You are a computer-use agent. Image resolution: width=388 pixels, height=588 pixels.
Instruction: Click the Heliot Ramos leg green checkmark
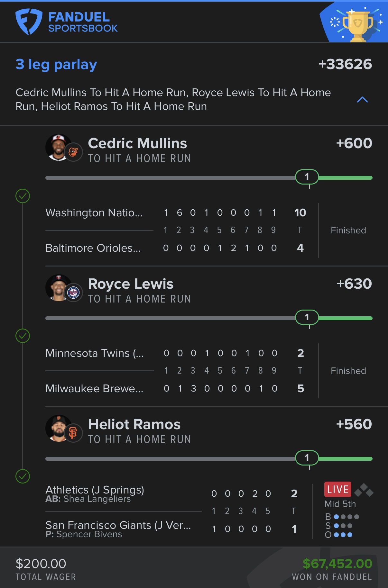23,476
